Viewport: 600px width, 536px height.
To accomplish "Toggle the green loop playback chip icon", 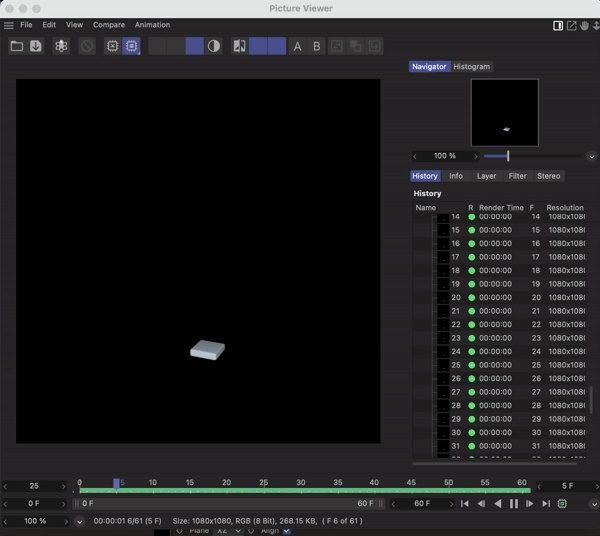I will coord(562,504).
